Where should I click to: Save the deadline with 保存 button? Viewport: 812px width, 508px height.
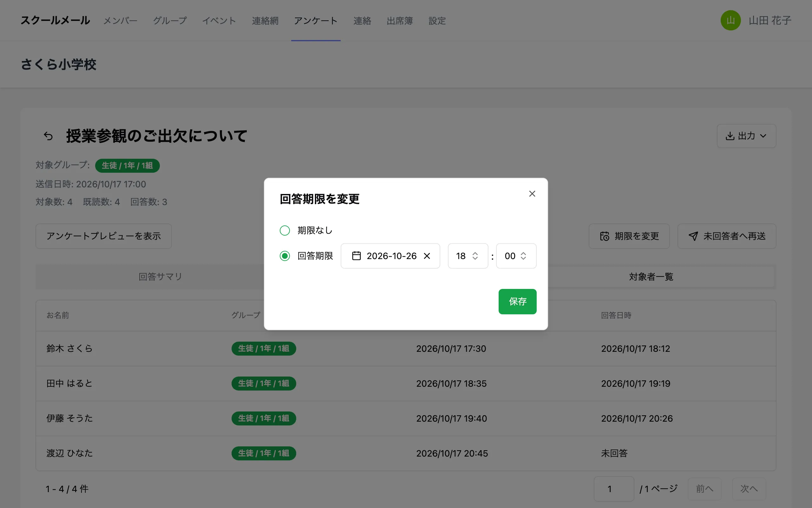[x=517, y=301]
